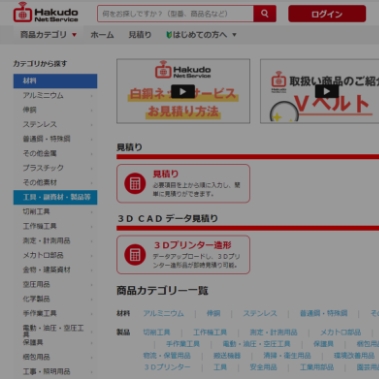
Task: Open the 商品カテゴリ dropdown menu
Action: [x=48, y=35]
